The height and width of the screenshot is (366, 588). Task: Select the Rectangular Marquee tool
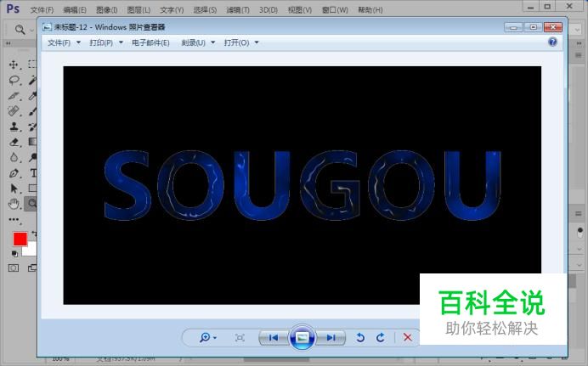tap(32, 65)
